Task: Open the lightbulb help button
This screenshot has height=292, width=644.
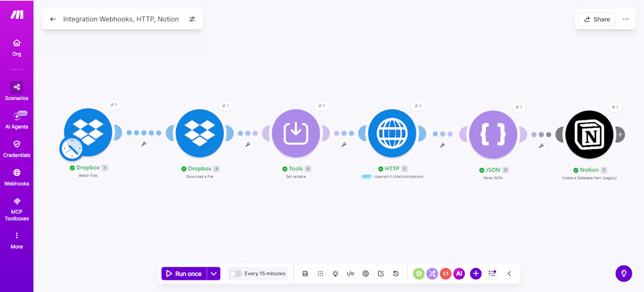Action: (x=624, y=273)
